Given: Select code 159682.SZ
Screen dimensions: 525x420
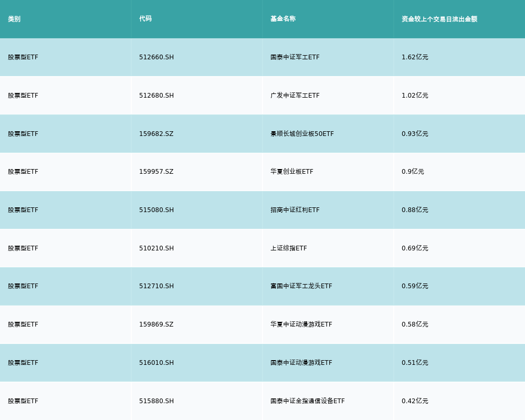Looking at the screenshot, I should 156,134.
